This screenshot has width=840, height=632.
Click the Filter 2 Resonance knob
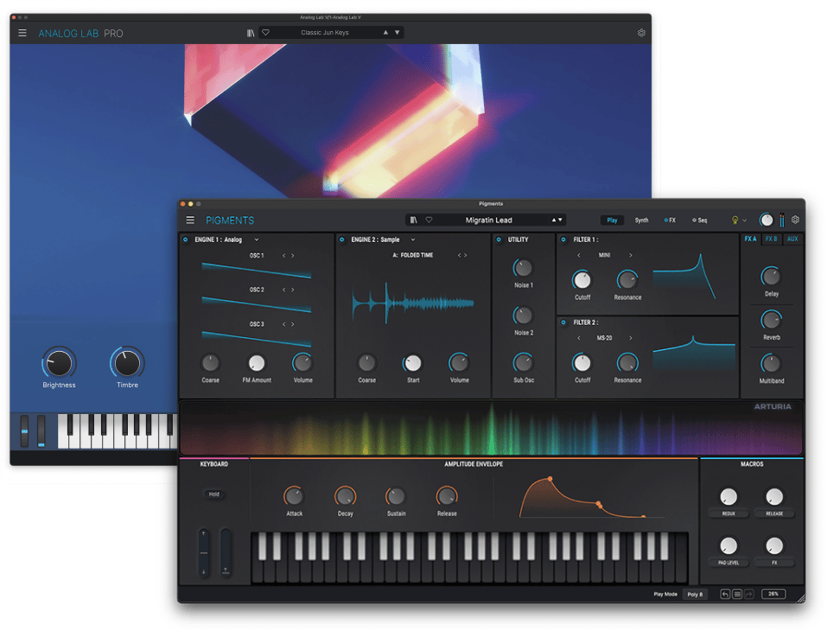pyautogui.click(x=627, y=363)
